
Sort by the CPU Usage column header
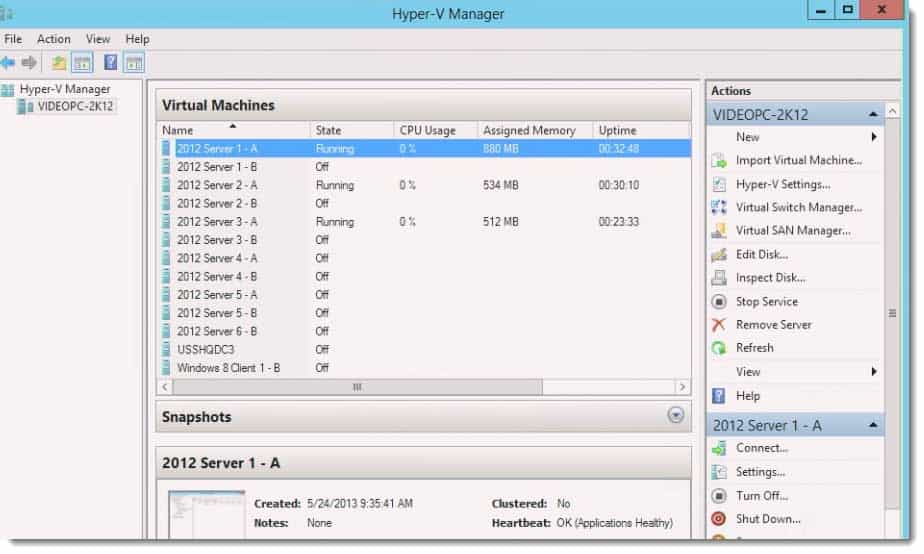click(x=435, y=130)
